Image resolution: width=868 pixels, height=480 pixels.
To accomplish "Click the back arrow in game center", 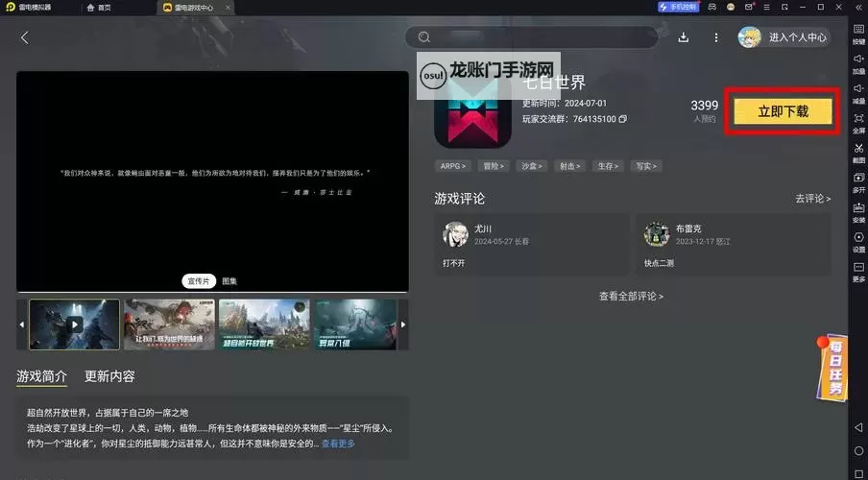I will [x=25, y=37].
